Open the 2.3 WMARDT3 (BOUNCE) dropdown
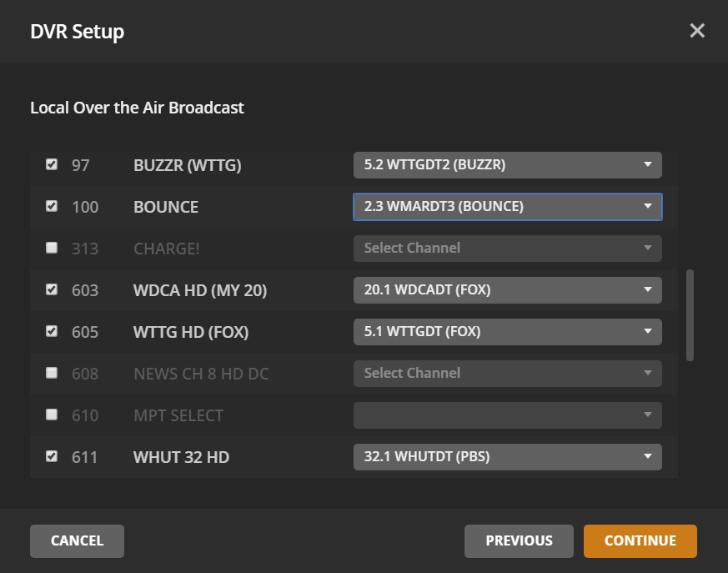Image resolution: width=728 pixels, height=573 pixels. (507, 207)
